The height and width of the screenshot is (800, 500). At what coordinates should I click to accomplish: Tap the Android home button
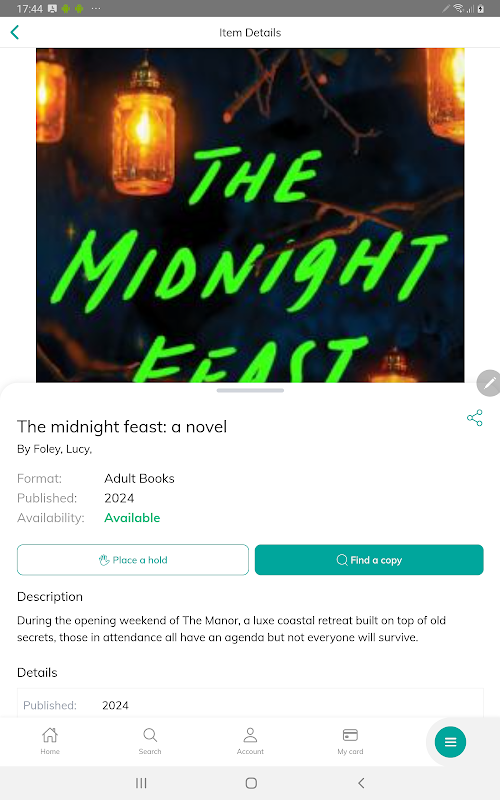coord(251,783)
